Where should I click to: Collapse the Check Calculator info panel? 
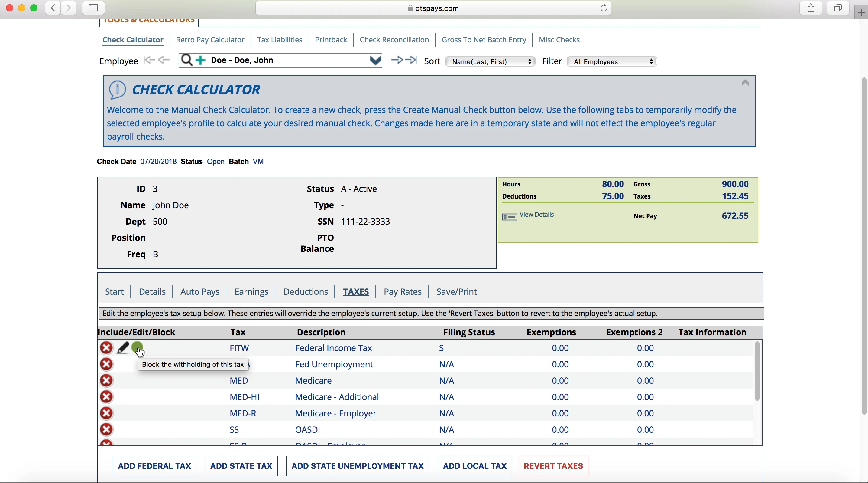(745, 83)
